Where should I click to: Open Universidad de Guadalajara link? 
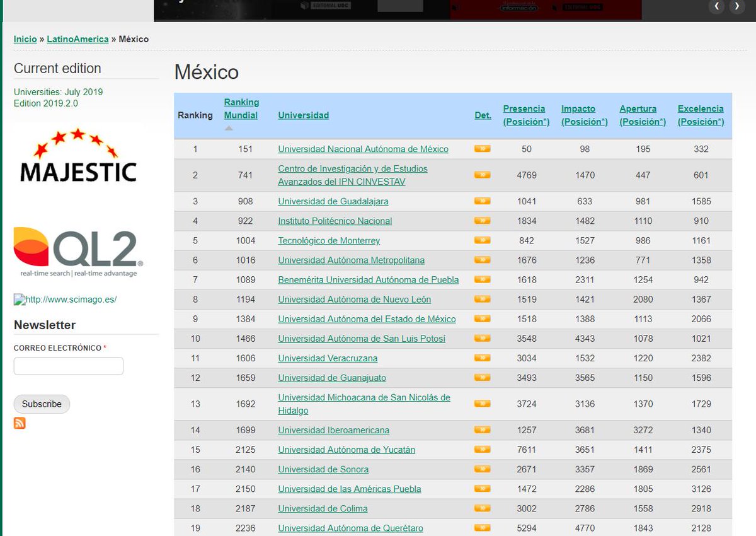(333, 202)
